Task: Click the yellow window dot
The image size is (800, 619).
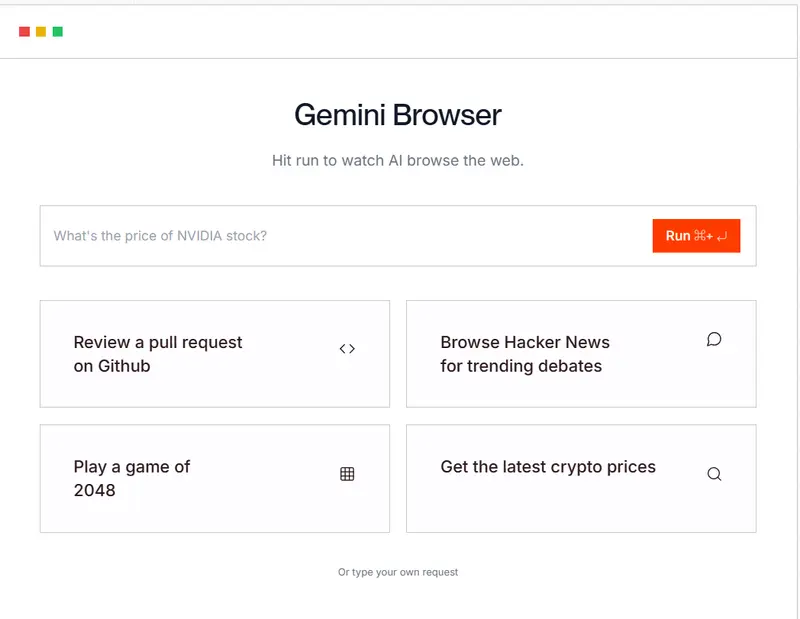Action: [41, 32]
